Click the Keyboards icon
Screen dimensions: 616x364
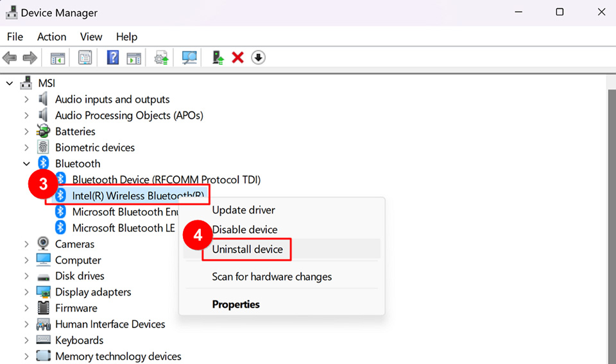43,340
